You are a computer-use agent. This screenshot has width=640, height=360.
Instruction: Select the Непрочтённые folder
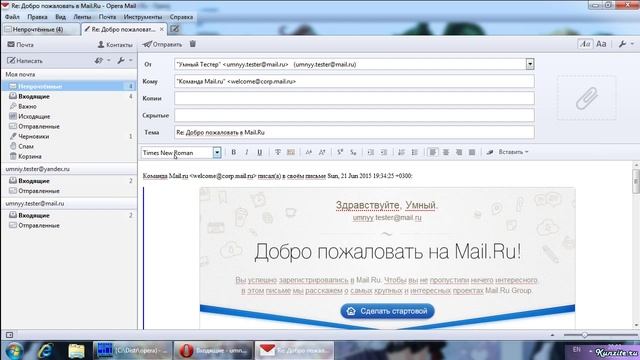(69, 86)
